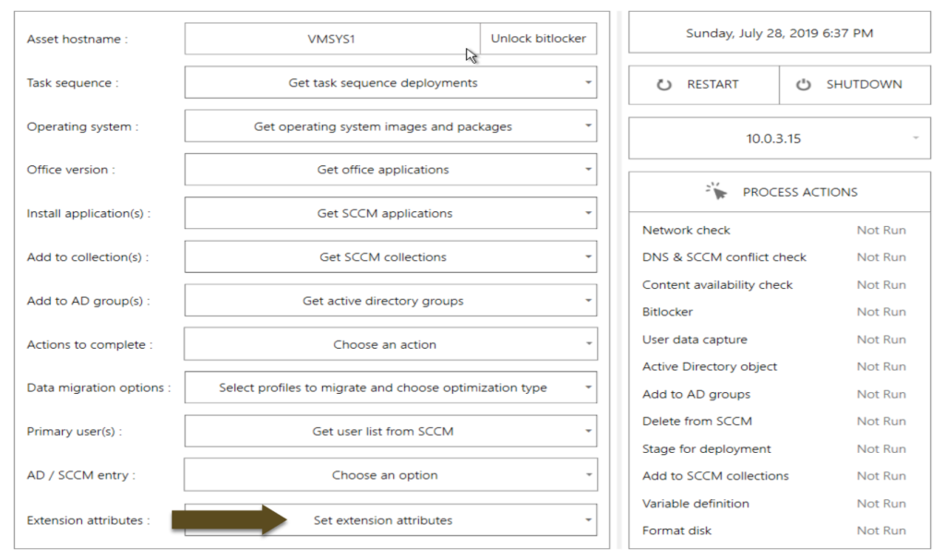Click the date and time display box

pos(779,33)
